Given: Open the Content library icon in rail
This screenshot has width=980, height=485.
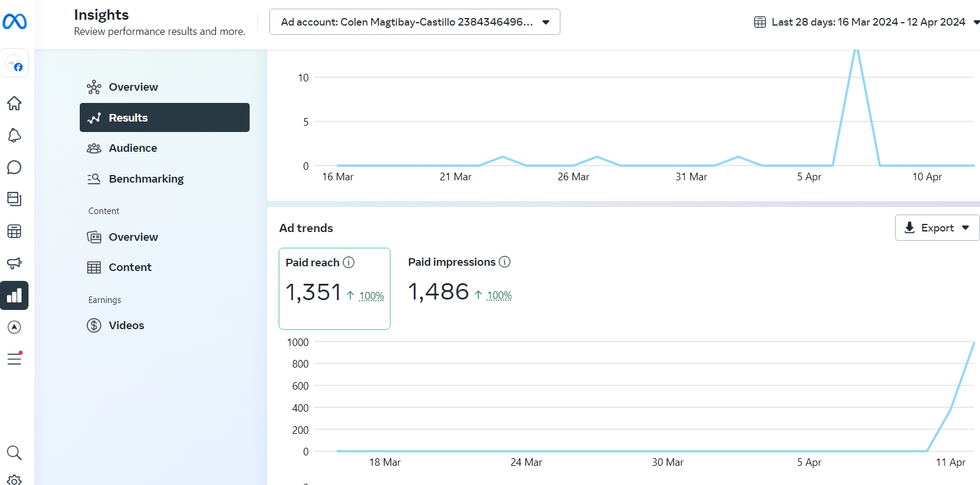Looking at the screenshot, I should (x=15, y=199).
